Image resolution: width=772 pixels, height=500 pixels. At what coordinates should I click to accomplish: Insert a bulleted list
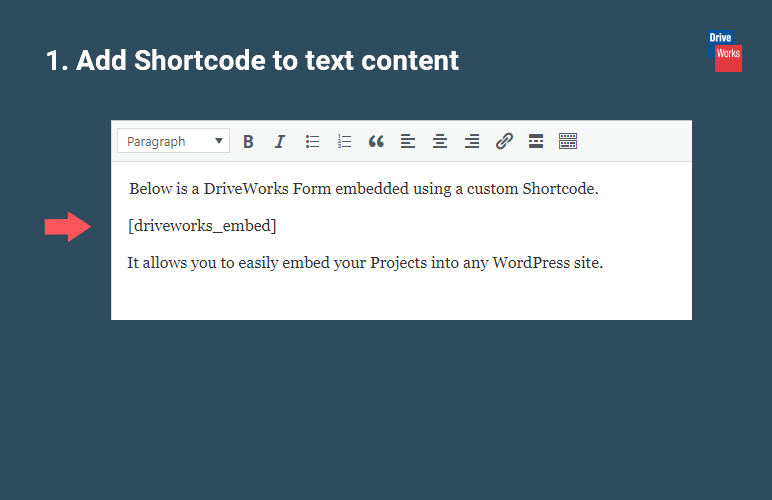[312, 142]
